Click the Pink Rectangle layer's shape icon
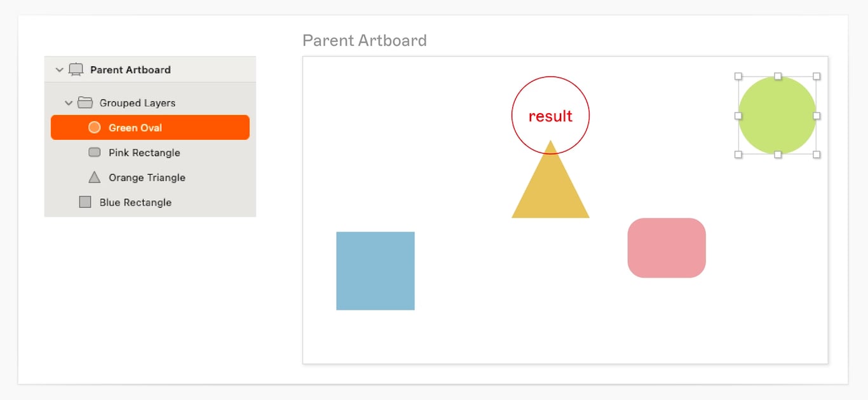The height and width of the screenshot is (400, 868). coord(95,153)
